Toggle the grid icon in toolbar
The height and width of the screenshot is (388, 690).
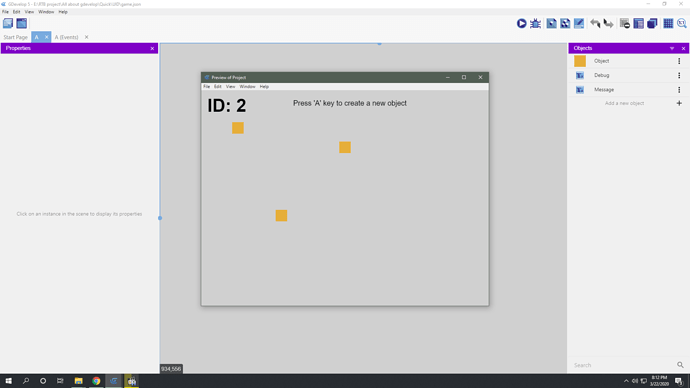(668, 23)
